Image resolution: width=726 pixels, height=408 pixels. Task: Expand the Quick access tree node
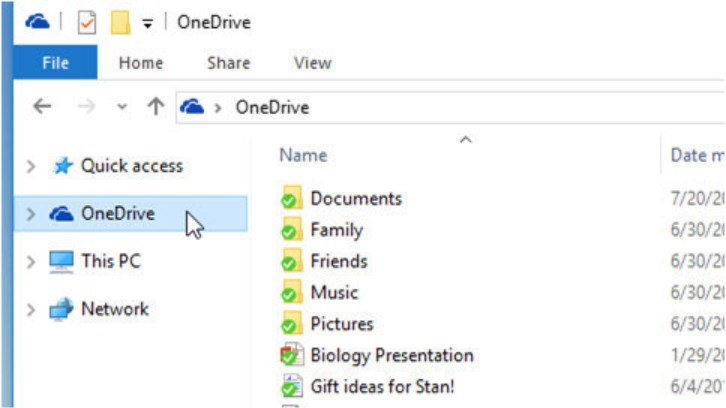(x=30, y=166)
